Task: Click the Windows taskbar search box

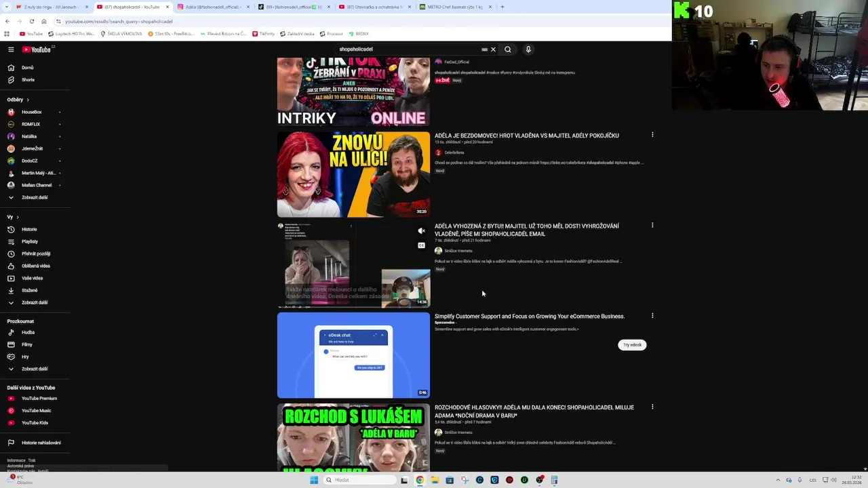Action: coord(359,480)
